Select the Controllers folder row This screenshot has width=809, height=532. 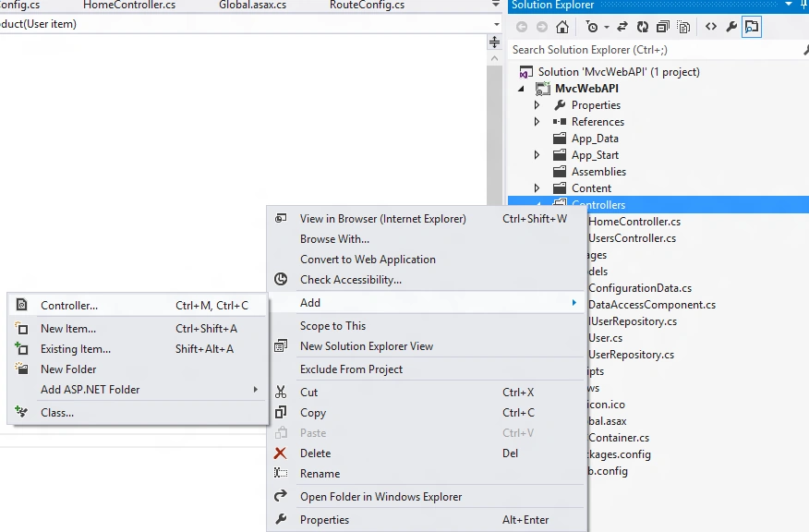click(x=658, y=204)
